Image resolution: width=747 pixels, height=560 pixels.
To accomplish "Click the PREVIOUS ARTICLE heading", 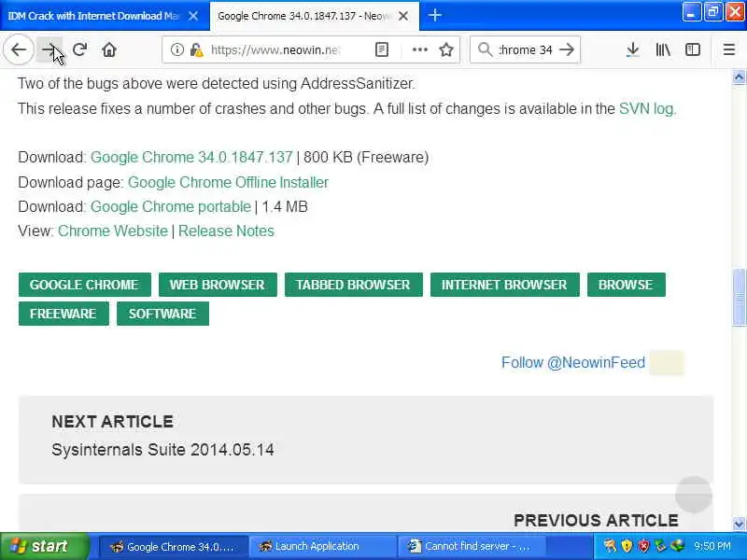I will pyautogui.click(x=596, y=520).
